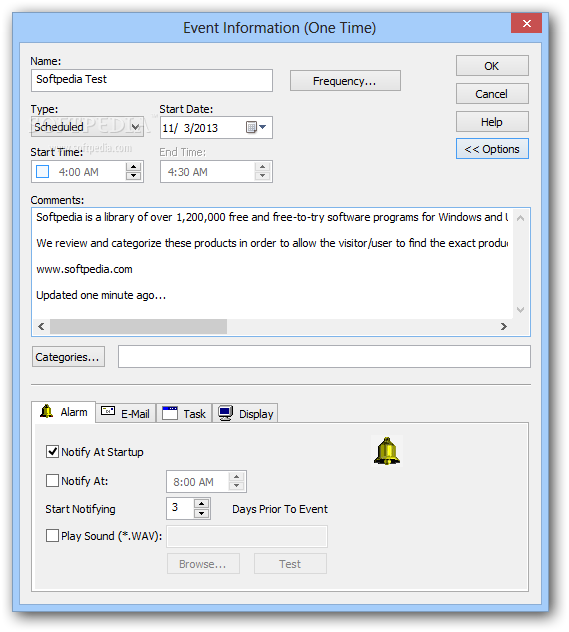Click 'Updated one minute ago...' comment line

101,295
